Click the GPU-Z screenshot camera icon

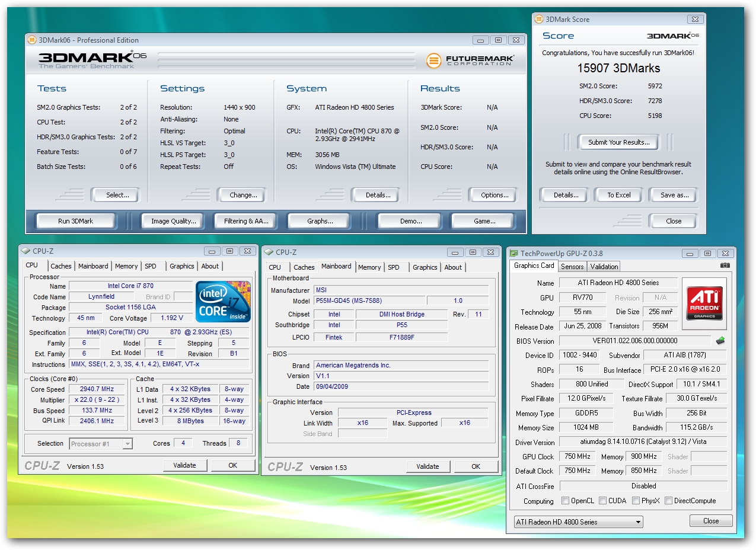pos(725,266)
